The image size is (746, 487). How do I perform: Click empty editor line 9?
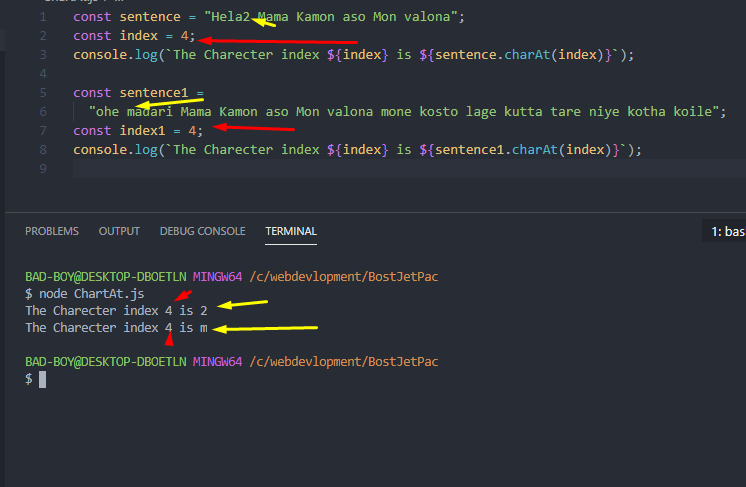point(409,169)
